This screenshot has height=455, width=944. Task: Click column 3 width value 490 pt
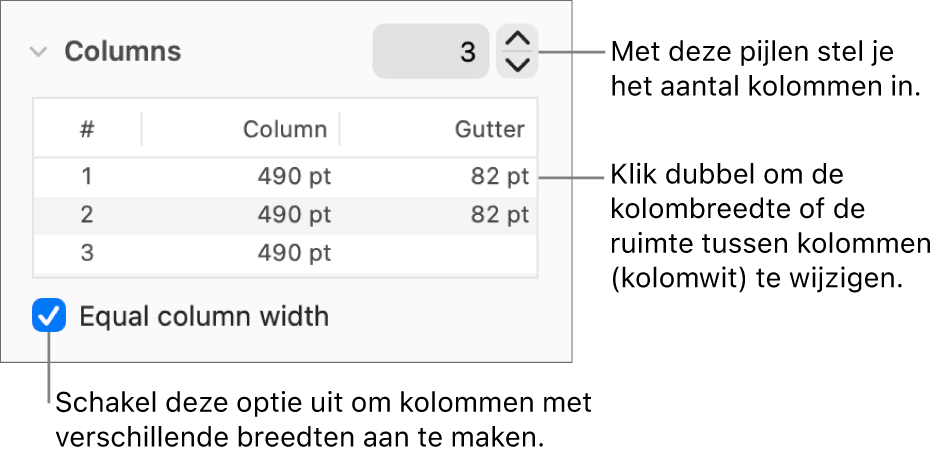click(294, 253)
